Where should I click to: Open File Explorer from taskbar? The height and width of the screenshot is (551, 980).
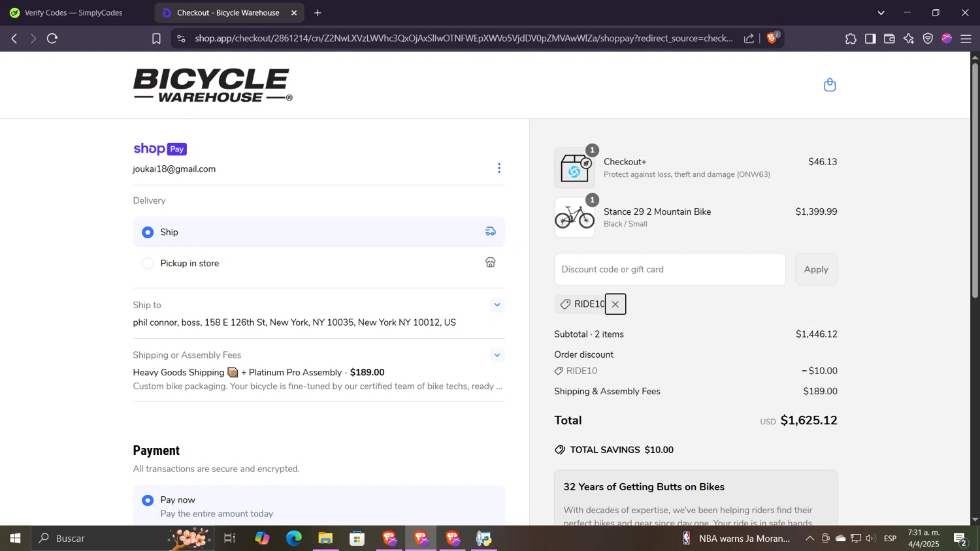tap(325, 539)
